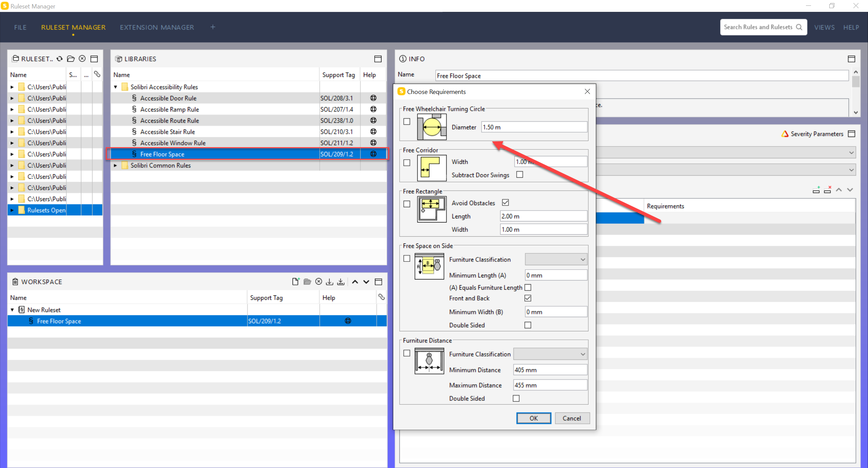The width and height of the screenshot is (868, 468).
Task: Expand Solibri Common Rules folder
Action: 116,165
